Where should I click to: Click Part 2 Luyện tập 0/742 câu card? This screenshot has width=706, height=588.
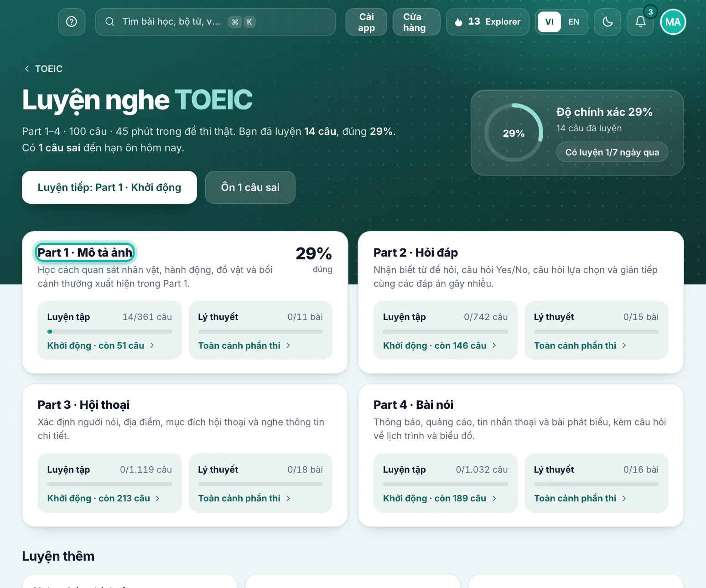click(x=446, y=330)
